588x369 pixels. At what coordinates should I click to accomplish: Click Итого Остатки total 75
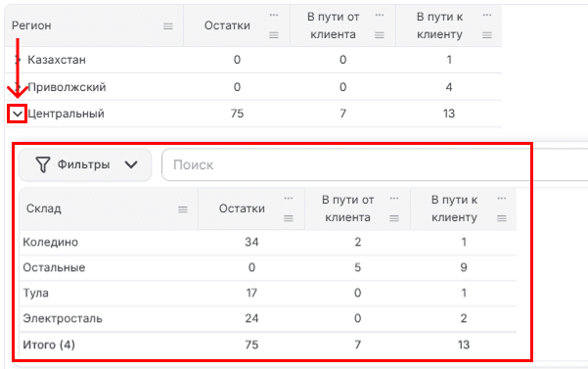click(251, 345)
